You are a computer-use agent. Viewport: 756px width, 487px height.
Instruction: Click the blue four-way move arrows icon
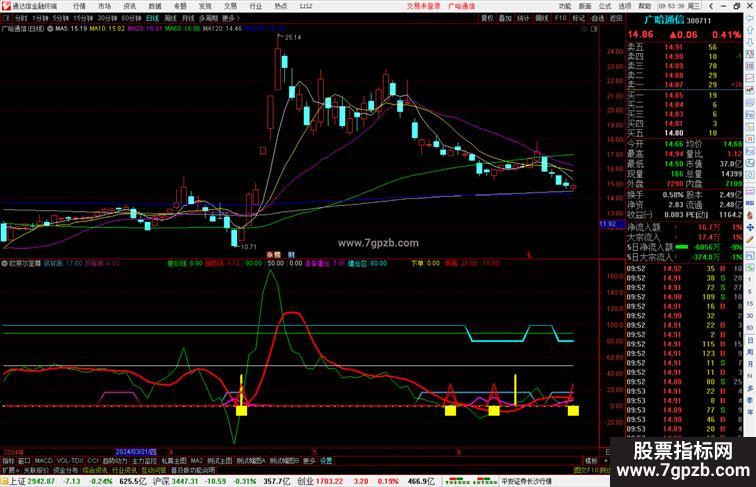pos(750,227)
